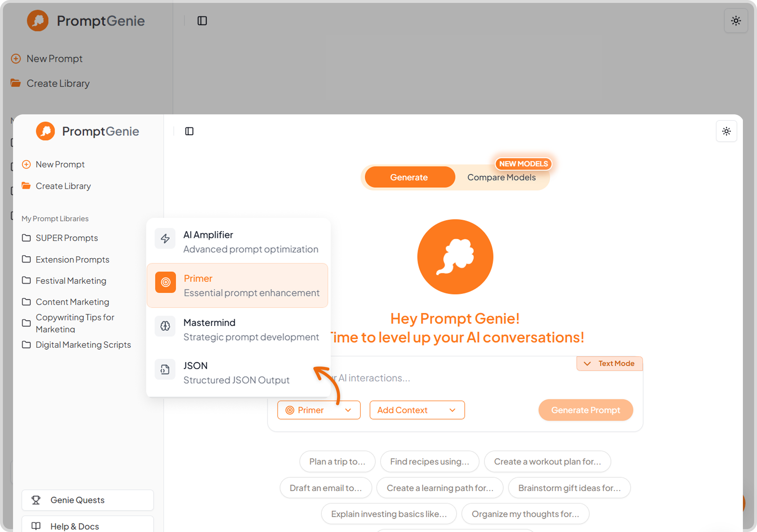Click the prompt text input area
Viewport: 757px width, 532px height.
(x=452, y=378)
